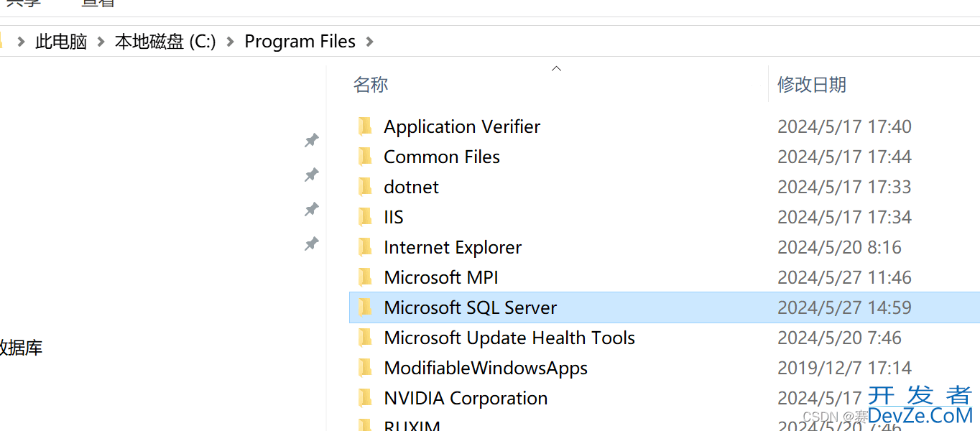980x431 pixels.
Task: Click the IIS folder icon
Action: click(x=365, y=217)
